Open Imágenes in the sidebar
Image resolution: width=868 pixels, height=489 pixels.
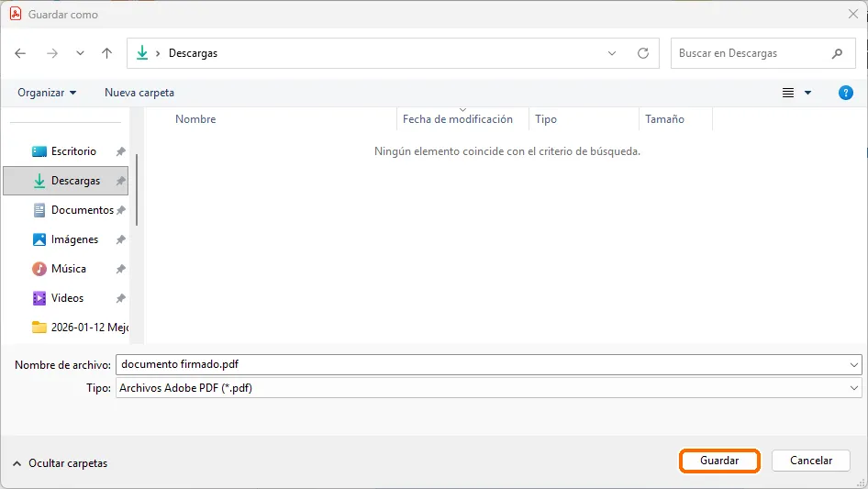click(65, 239)
